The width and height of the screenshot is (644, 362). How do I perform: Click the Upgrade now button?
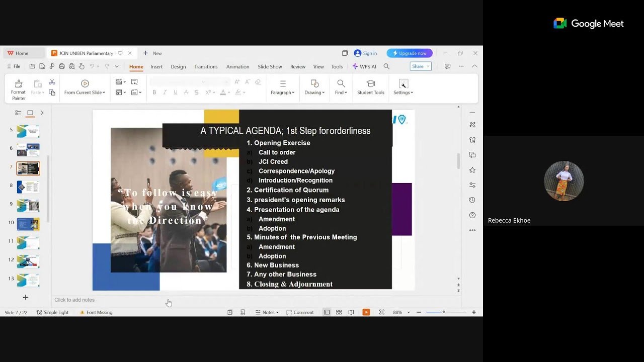(410, 53)
